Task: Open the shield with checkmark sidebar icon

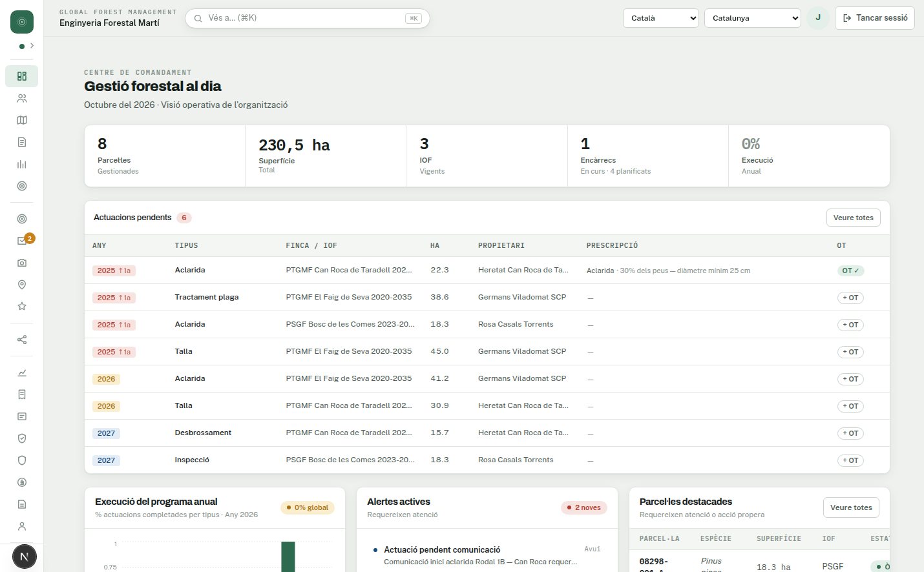Action: click(x=22, y=438)
